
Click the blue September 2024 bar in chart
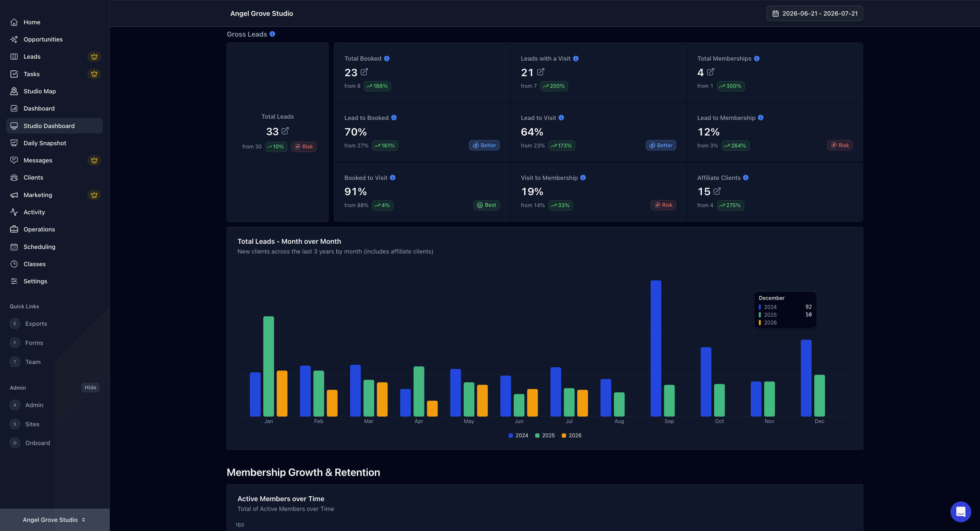[656, 348]
